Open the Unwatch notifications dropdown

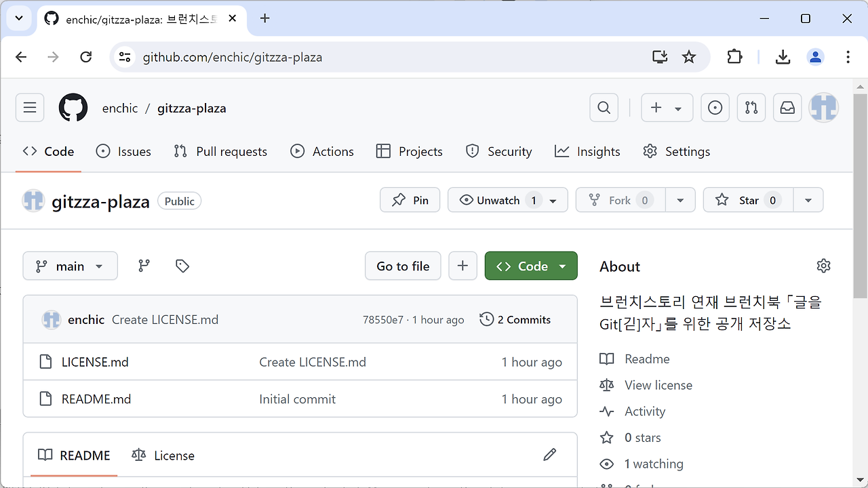[x=553, y=201]
